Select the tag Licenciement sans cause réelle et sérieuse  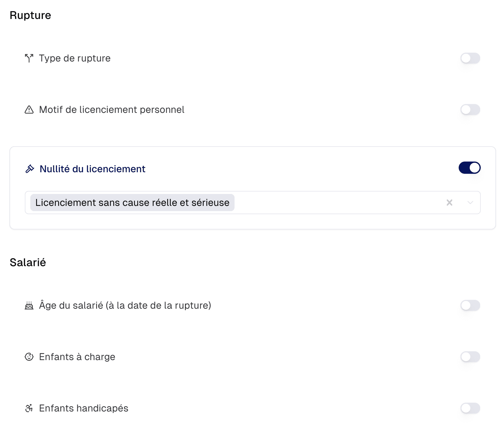(x=132, y=202)
